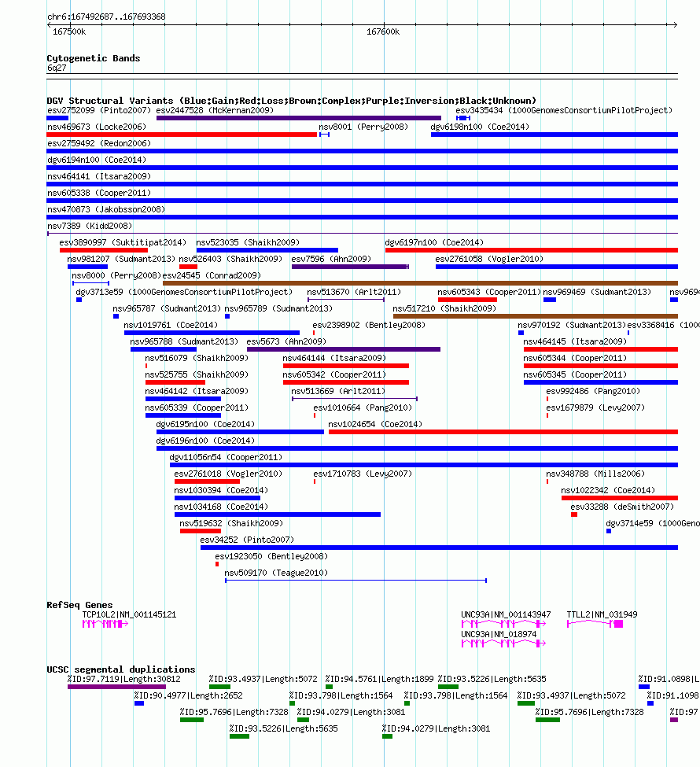
Task: Click the 167600k ruler tick label
Action: [x=383, y=32]
